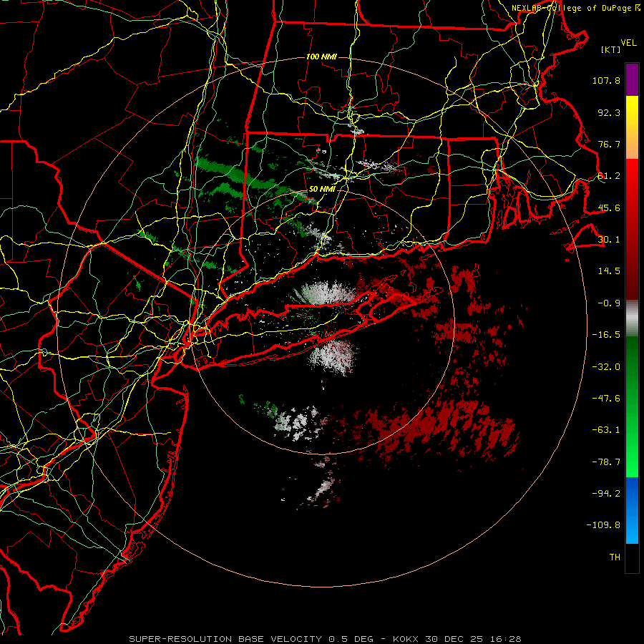Click the 100 NMI range ring label
Image resolution: width=644 pixels, height=644 pixels.
pos(321,57)
